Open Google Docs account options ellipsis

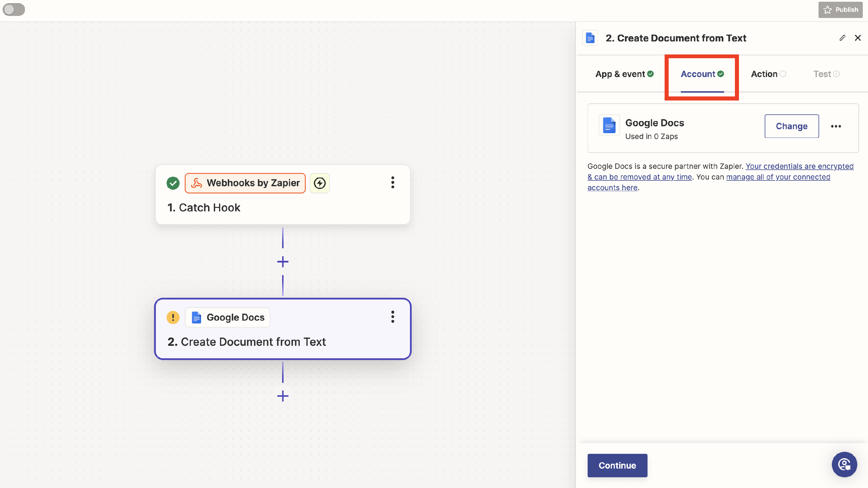click(836, 126)
